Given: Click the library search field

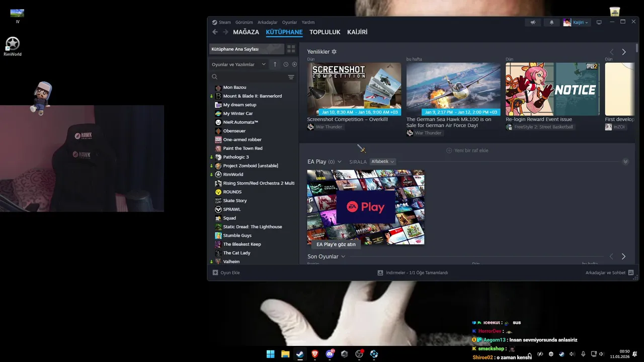Looking at the screenshot, I should pos(249,77).
